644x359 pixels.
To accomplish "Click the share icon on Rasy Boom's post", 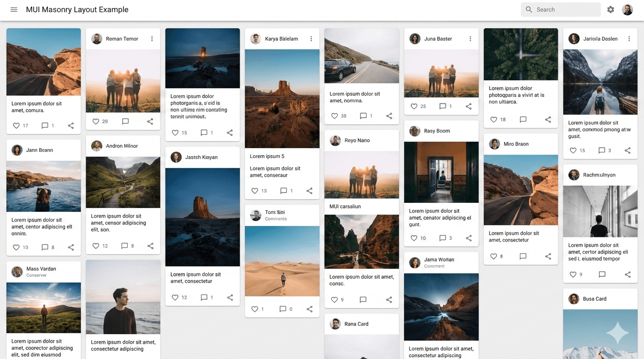I will [468, 238].
